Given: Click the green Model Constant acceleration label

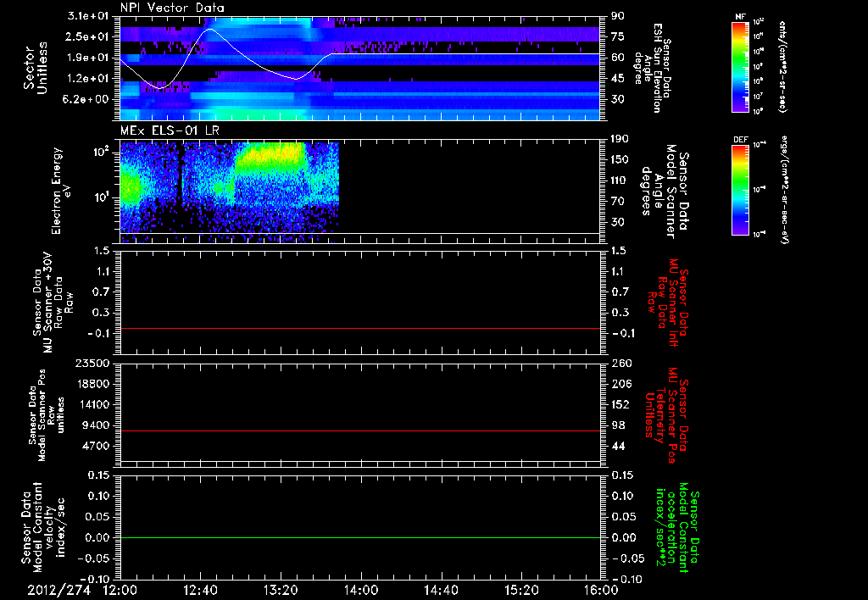Looking at the screenshot, I should tap(676, 525).
